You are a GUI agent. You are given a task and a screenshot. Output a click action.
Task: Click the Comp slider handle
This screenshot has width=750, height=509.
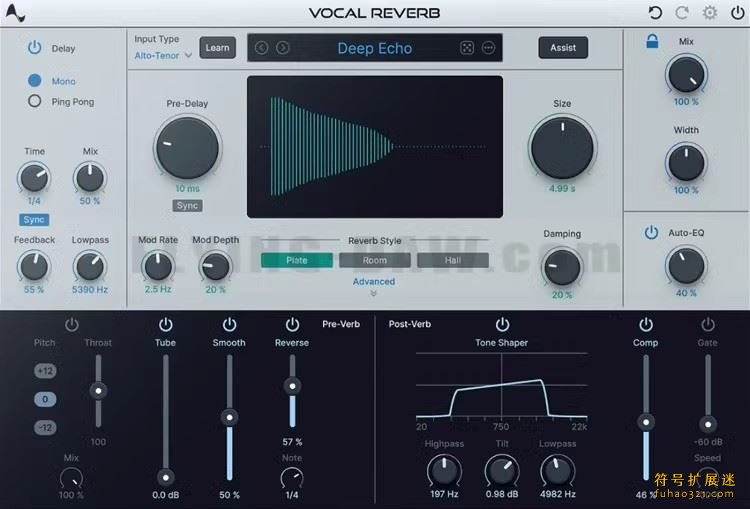click(646, 422)
